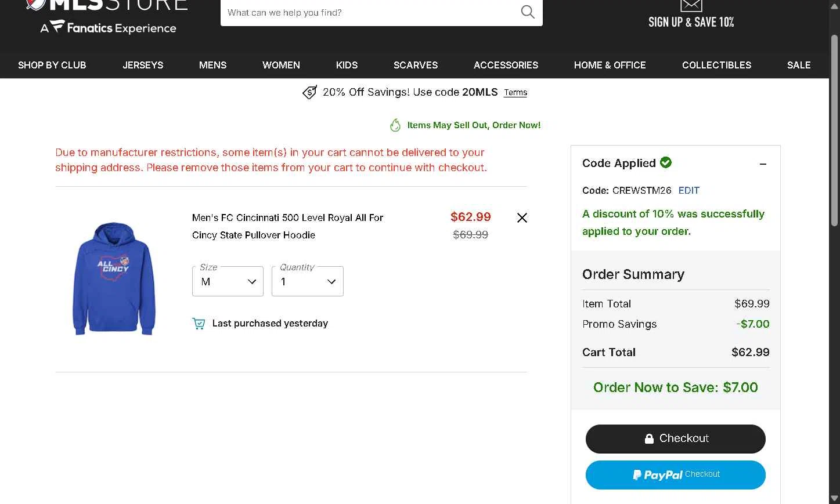The width and height of the screenshot is (840, 504).
Task: Open Shop By Club menu
Action: [52, 65]
